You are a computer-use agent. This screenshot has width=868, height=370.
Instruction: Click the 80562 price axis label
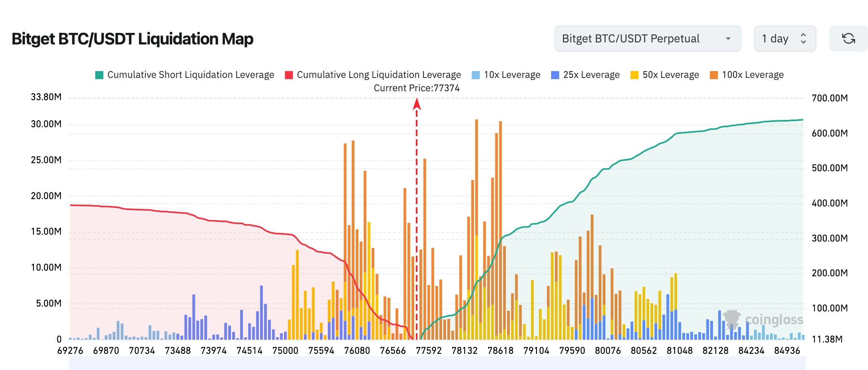click(644, 351)
